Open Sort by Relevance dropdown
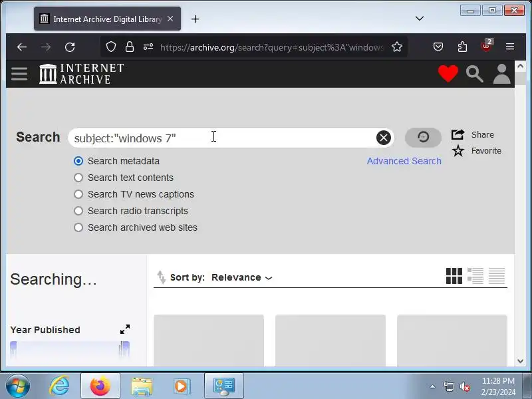Image resolution: width=532 pixels, height=399 pixels. coord(241,277)
